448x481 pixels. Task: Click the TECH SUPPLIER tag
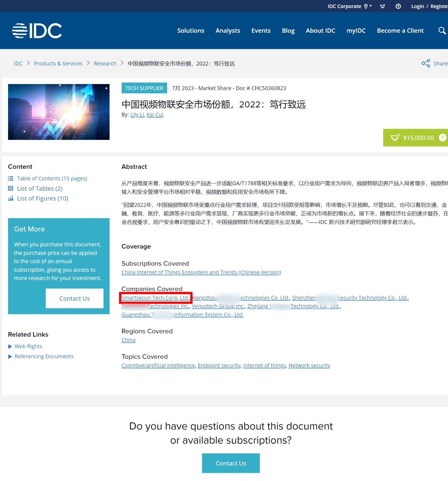[x=144, y=88]
